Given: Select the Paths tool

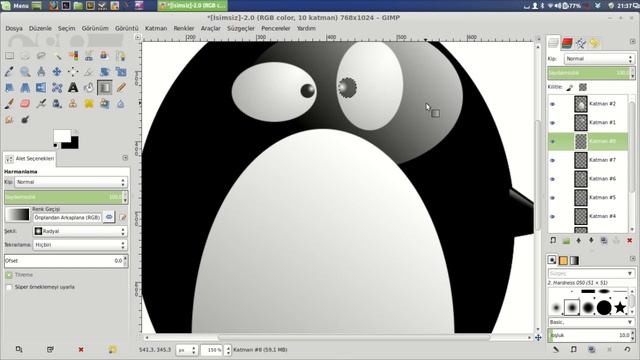Looking at the screenshot, I should click(x=121, y=56).
